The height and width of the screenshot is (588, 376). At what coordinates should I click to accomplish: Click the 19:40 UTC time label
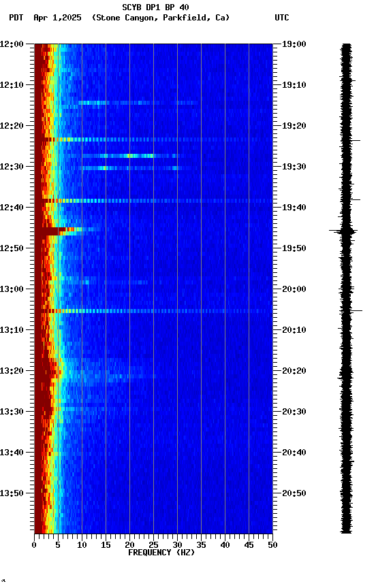coord(294,208)
